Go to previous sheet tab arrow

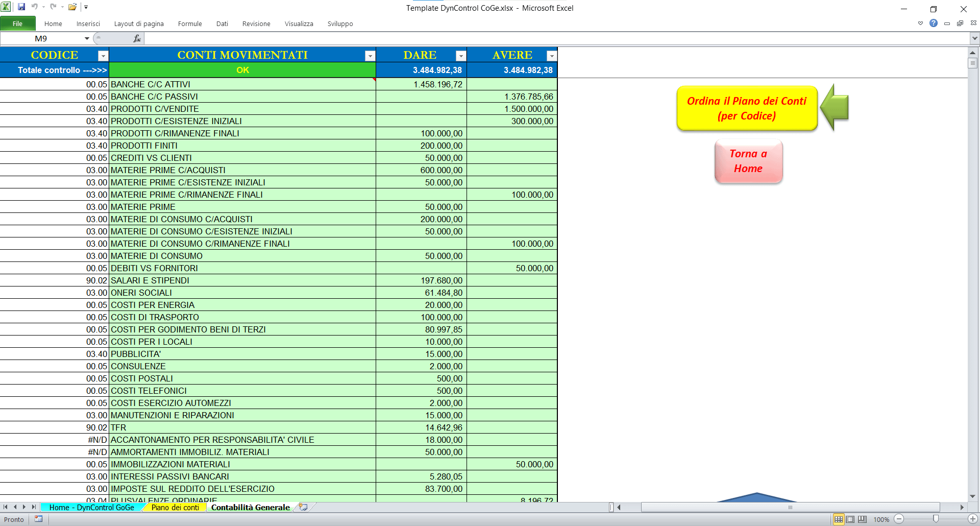click(15, 507)
